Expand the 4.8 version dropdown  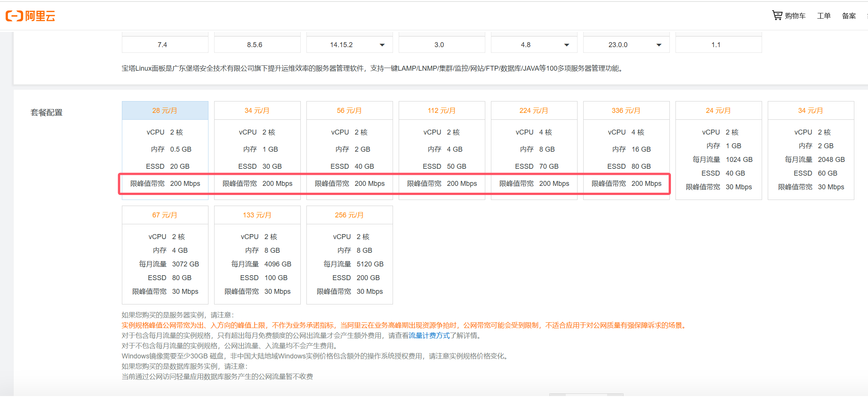pyautogui.click(x=567, y=45)
